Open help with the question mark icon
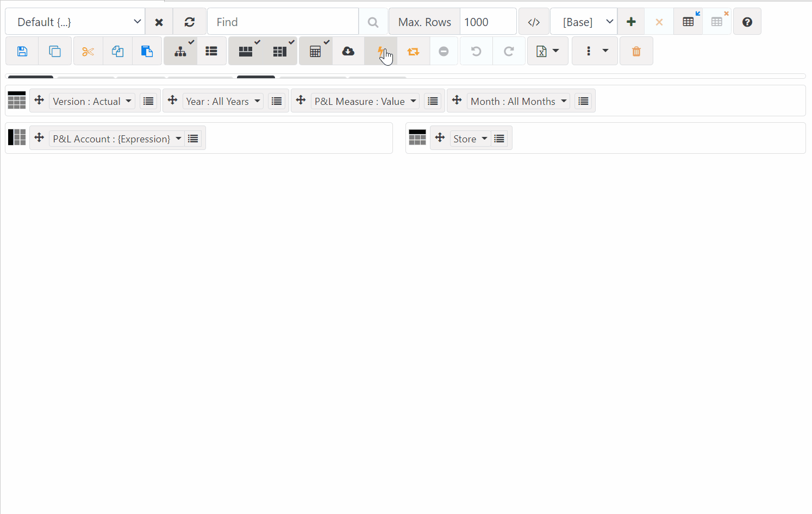812x514 pixels. point(747,22)
